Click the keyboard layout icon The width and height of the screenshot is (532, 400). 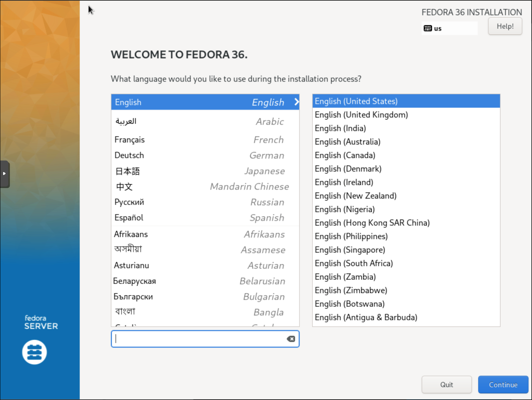pos(428,28)
